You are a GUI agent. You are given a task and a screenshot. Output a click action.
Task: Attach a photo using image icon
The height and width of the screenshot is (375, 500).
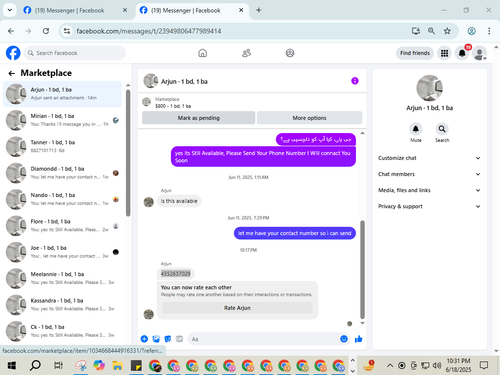pos(156,339)
